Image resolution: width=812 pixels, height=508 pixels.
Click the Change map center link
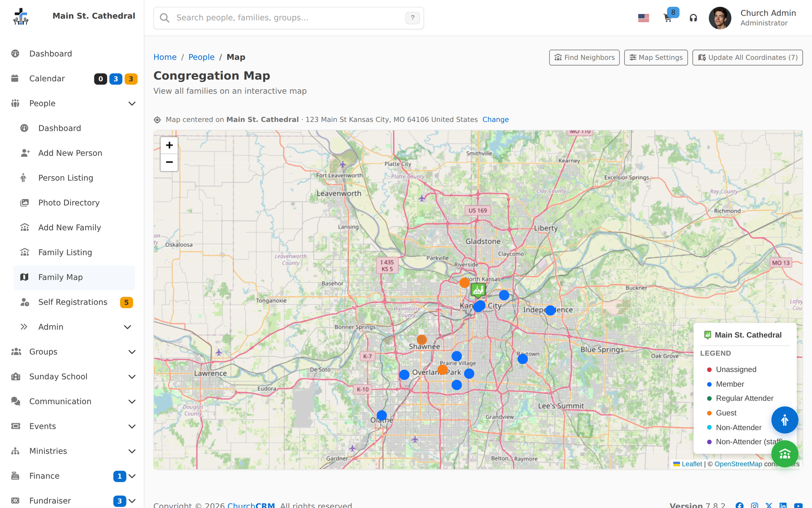tap(495, 120)
